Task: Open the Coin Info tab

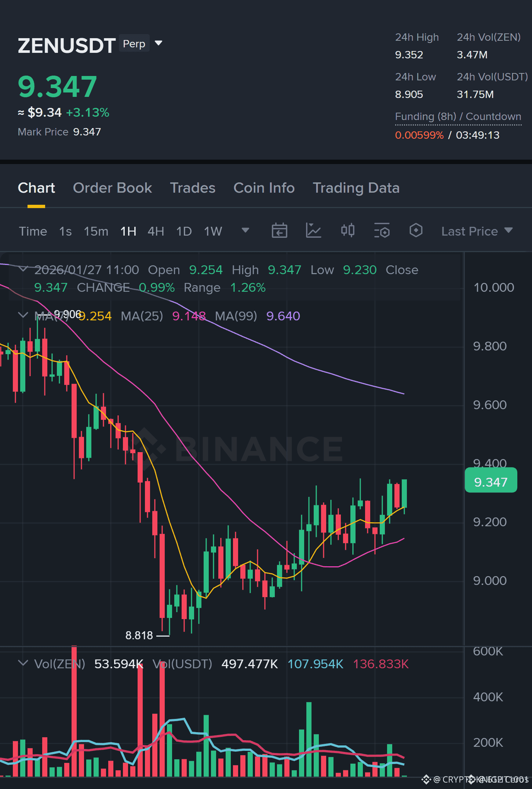Action: coord(264,188)
